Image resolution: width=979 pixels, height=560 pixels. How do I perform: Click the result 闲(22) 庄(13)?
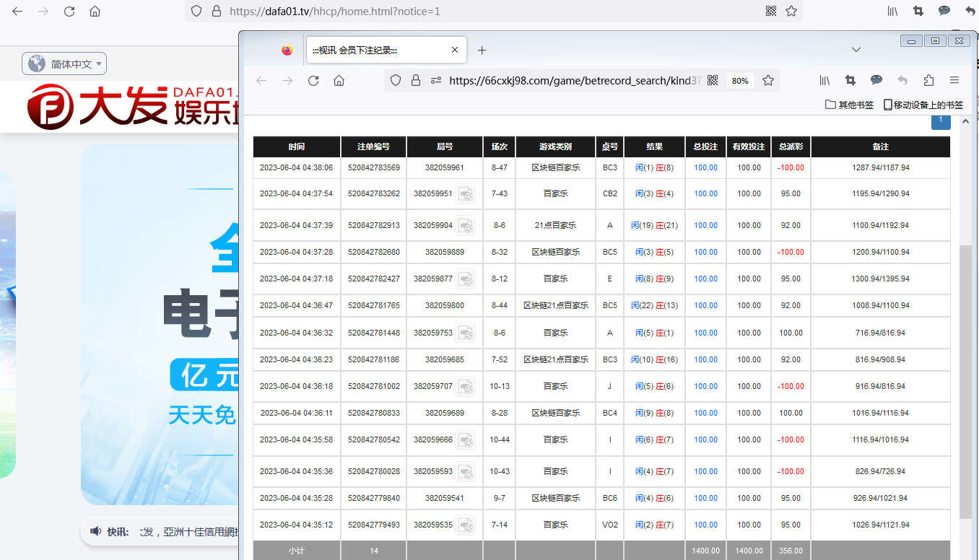click(654, 306)
